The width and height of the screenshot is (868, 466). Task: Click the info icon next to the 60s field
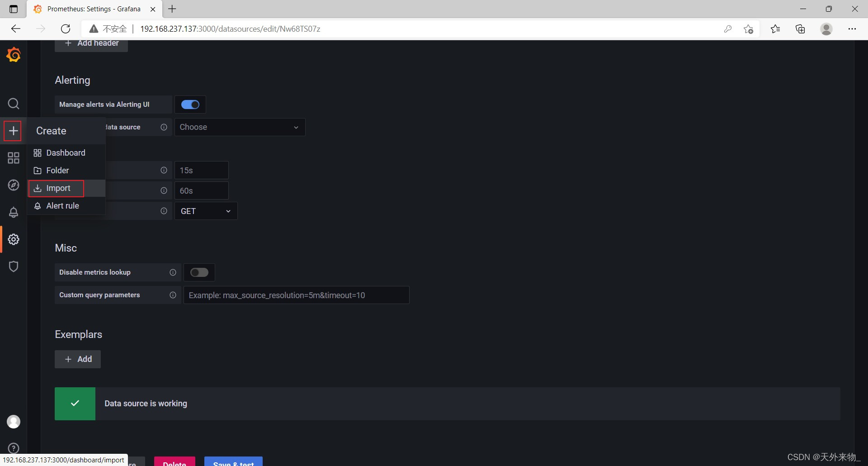click(x=164, y=190)
